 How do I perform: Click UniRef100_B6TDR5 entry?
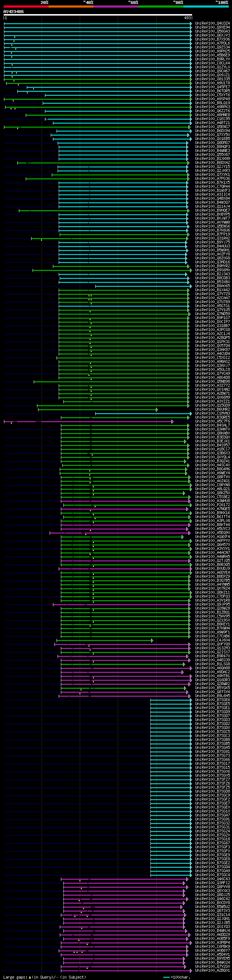[212, 91]
